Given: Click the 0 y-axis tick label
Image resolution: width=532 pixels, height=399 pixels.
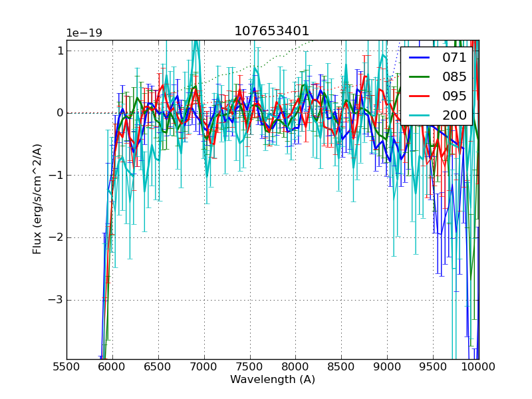Looking at the screenshot, I should coord(60,113).
